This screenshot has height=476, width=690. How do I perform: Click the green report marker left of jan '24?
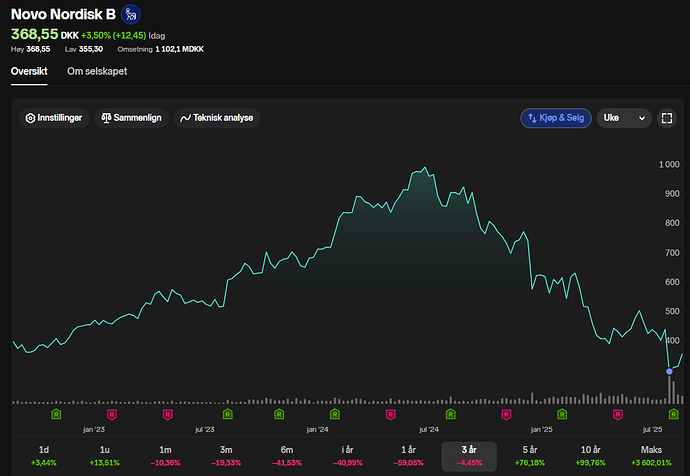(x=279, y=414)
